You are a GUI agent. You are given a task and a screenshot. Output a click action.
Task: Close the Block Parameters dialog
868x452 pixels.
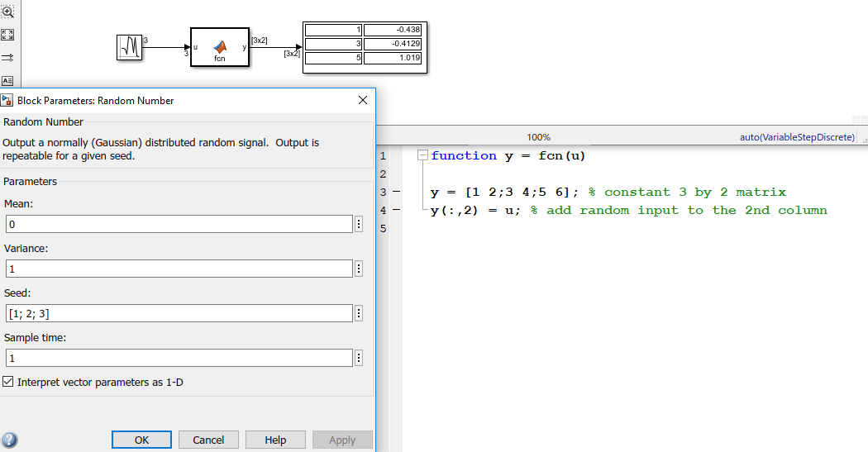[x=363, y=100]
